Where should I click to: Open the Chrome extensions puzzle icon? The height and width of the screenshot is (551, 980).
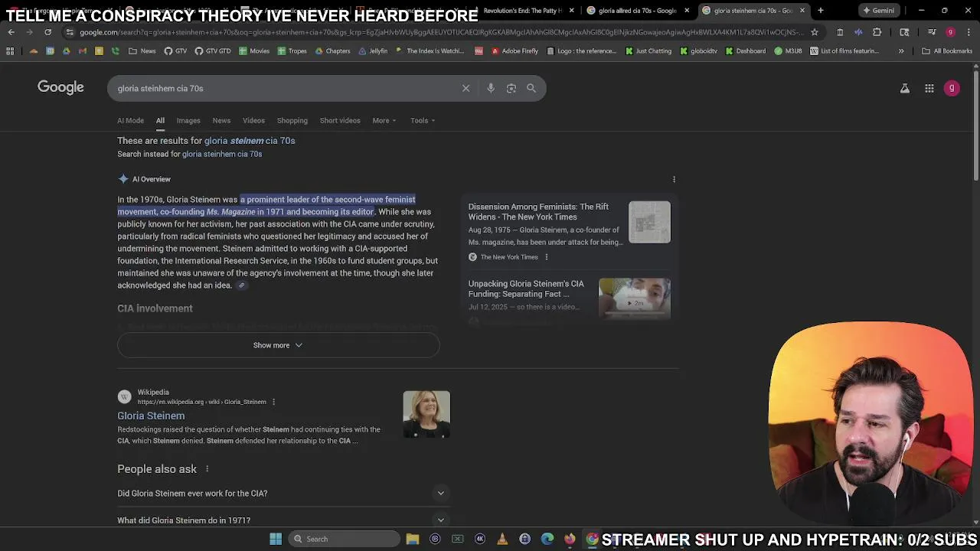click(x=877, y=32)
